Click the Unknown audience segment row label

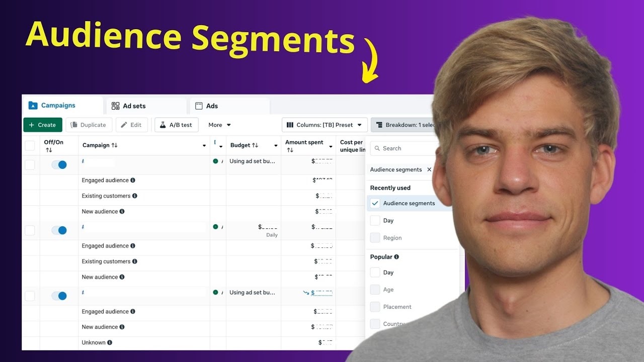coord(94,343)
